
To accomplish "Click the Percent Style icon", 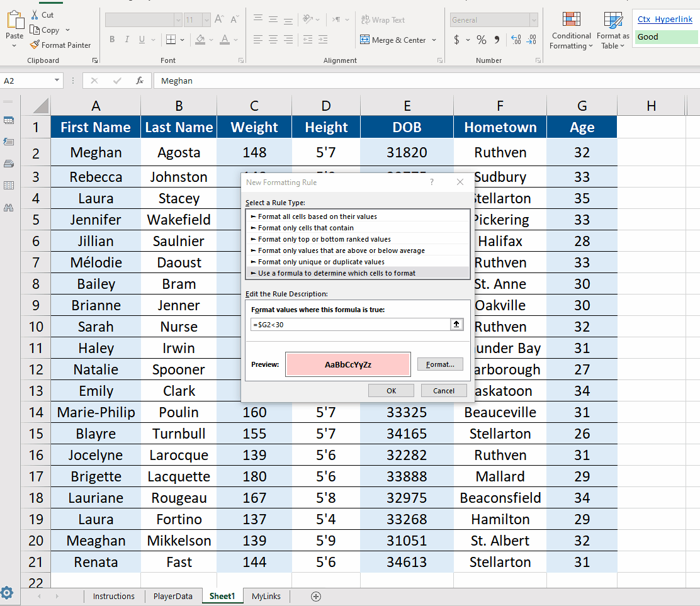I will click(x=481, y=39).
